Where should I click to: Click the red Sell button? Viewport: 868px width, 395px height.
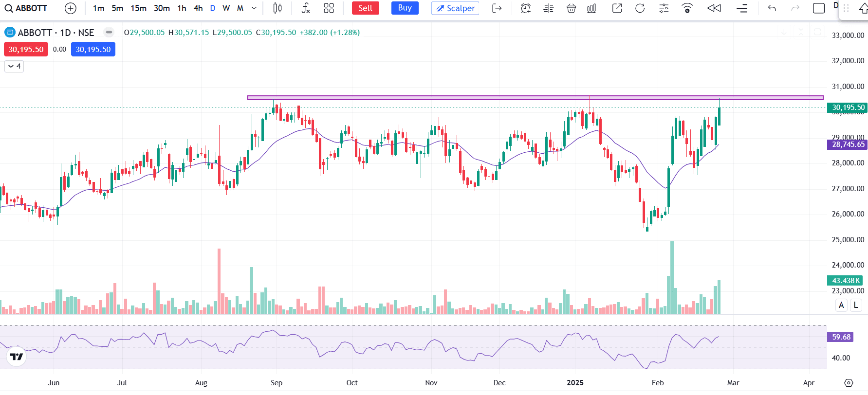(x=365, y=8)
